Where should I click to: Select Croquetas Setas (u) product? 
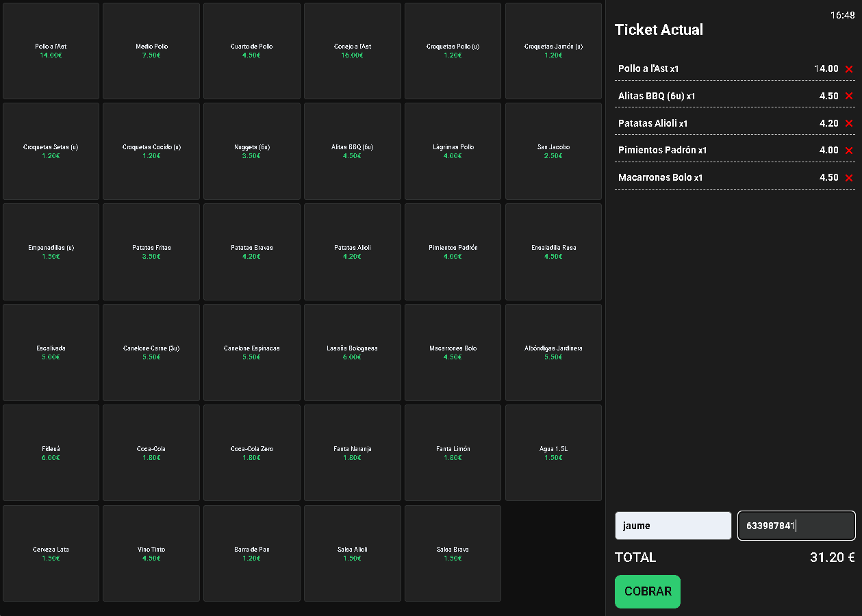tap(51, 151)
